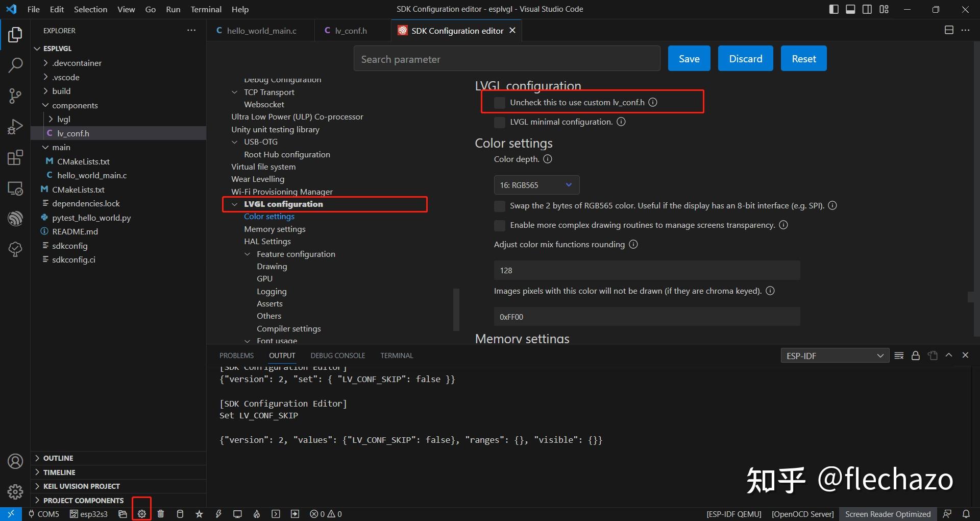Expand the build folder
Viewport: 980px width, 521px height.
coord(61,91)
